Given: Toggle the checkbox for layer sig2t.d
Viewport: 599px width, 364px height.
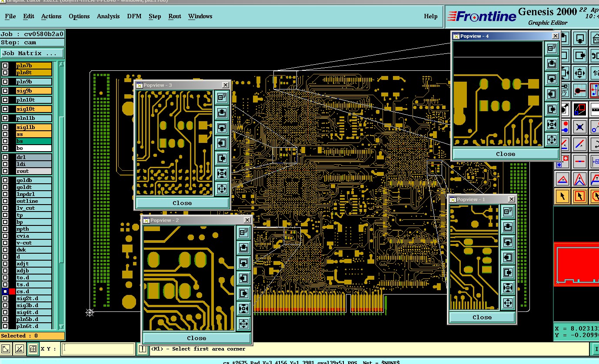Looking at the screenshot, I should tap(5, 298).
